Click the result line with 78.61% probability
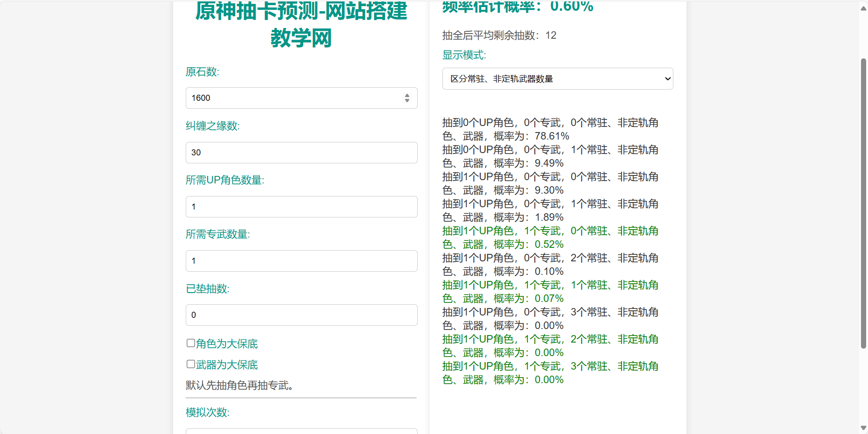 [x=551, y=129]
